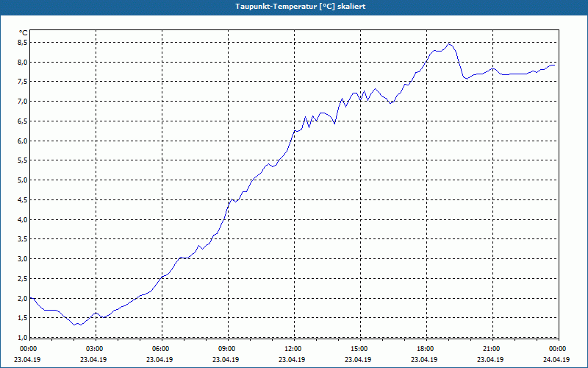588x368 pixels.
Task: Click the "8,0" y-axis label
Action: [24, 62]
